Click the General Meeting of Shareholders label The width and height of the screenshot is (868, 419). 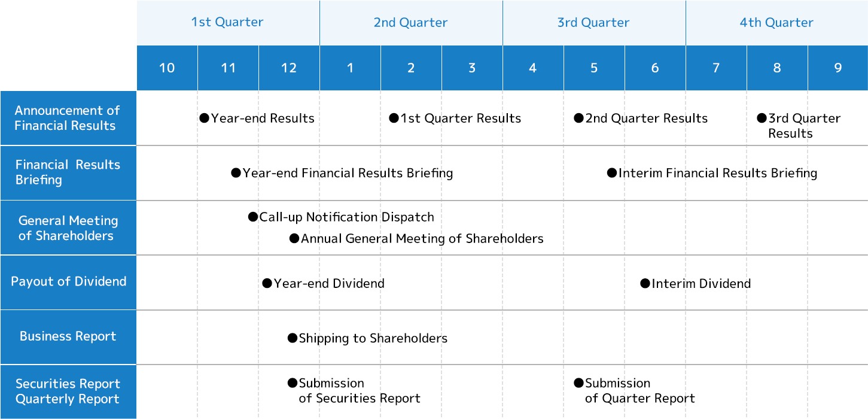[68, 228]
